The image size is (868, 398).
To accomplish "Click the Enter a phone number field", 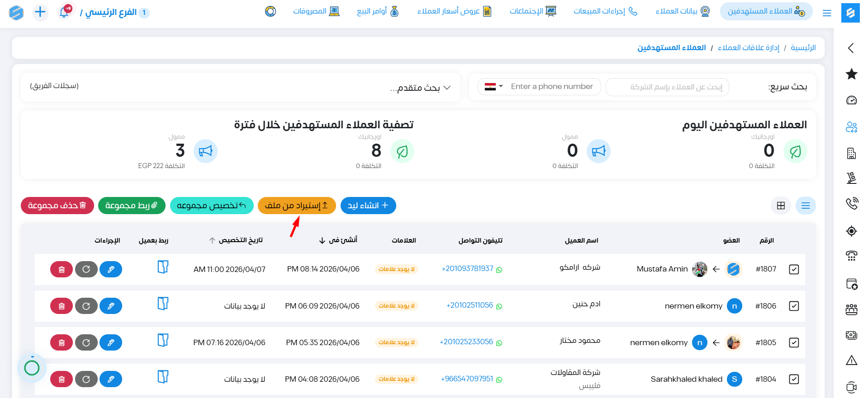I will click(552, 87).
